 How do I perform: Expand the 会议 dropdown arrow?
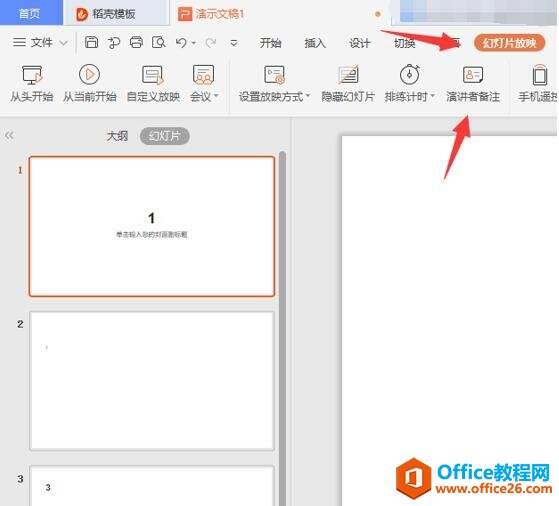pyautogui.click(x=216, y=96)
